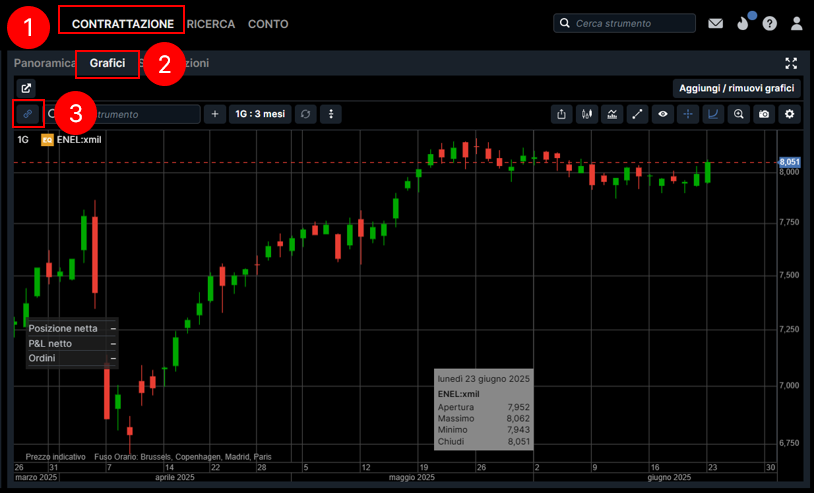Open the messages envelope icon
814x493 pixels.
[x=715, y=23]
